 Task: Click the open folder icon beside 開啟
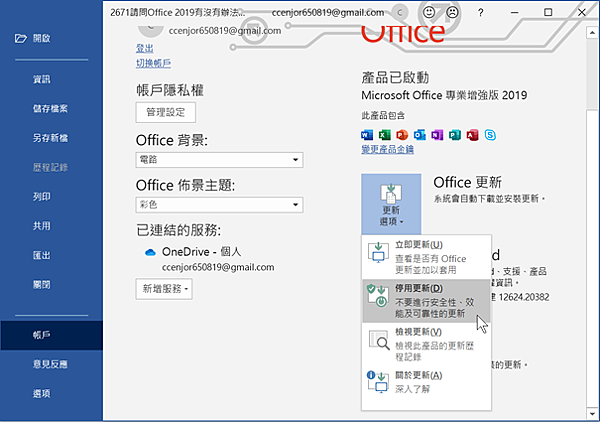(21, 38)
